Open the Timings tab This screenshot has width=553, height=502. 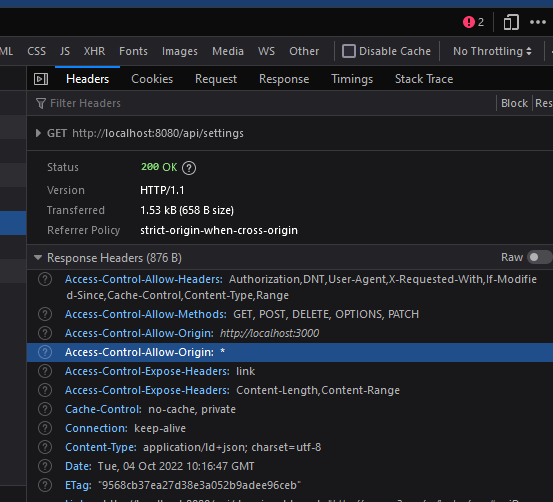coord(352,79)
